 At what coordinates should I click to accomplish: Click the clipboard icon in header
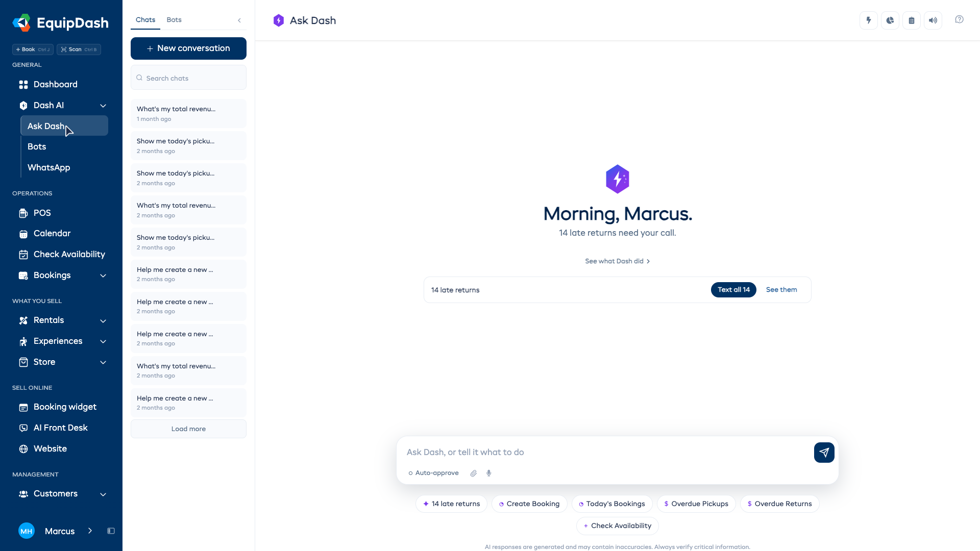click(912, 20)
